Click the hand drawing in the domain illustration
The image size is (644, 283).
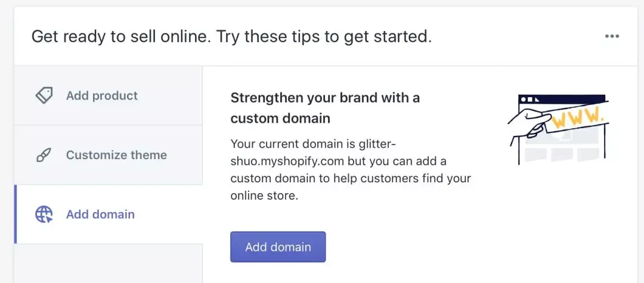529,125
